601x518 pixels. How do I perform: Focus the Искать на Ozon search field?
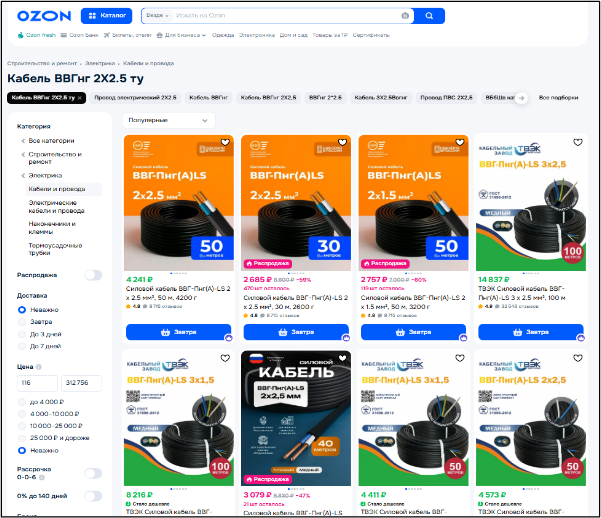point(286,16)
